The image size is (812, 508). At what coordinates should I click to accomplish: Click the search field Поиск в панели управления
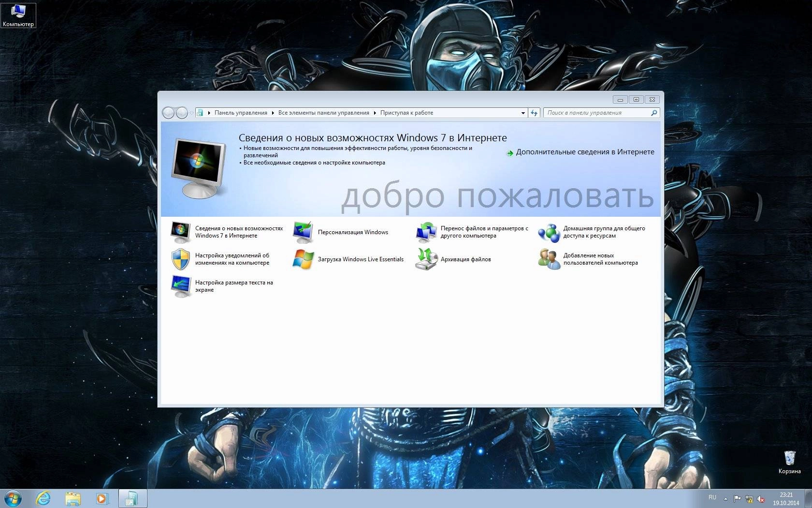pos(597,113)
